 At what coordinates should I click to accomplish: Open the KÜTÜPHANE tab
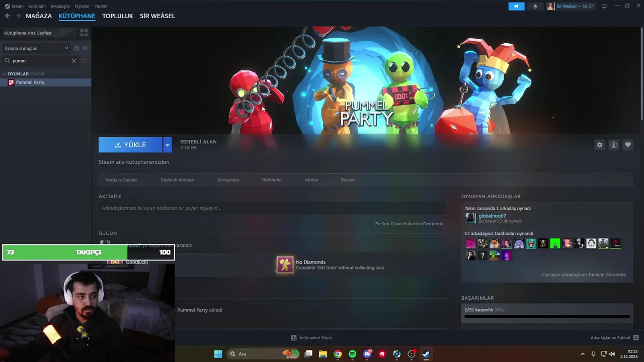tap(77, 16)
